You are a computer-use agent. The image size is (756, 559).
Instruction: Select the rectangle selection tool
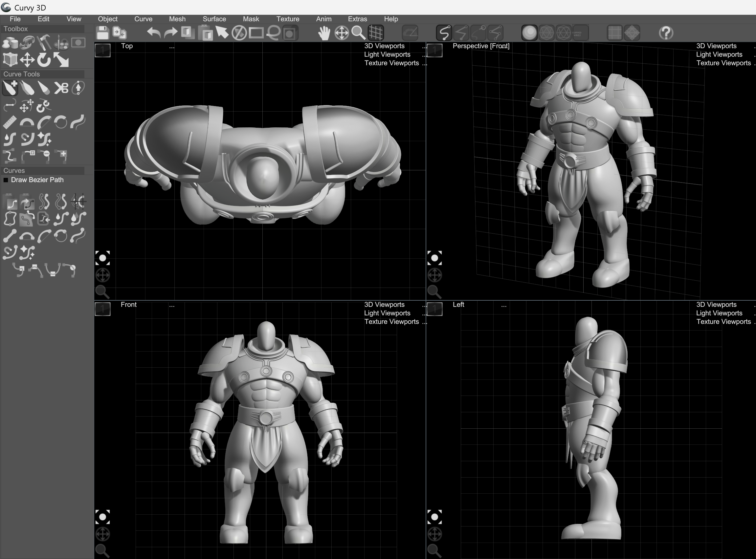tap(256, 33)
